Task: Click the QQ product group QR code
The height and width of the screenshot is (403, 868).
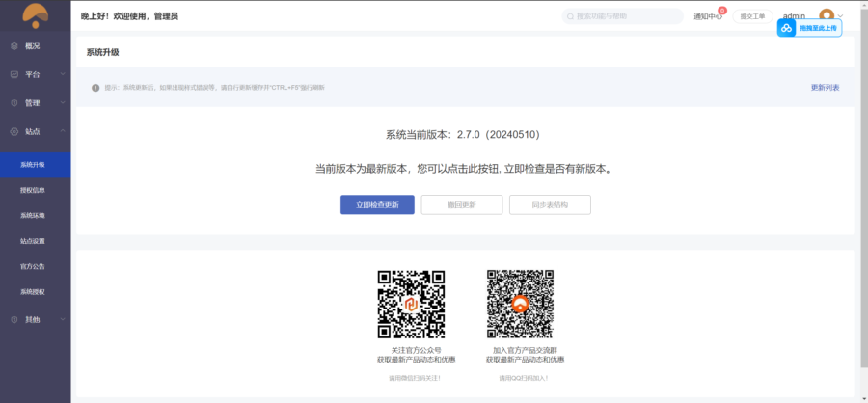Action: click(x=520, y=304)
